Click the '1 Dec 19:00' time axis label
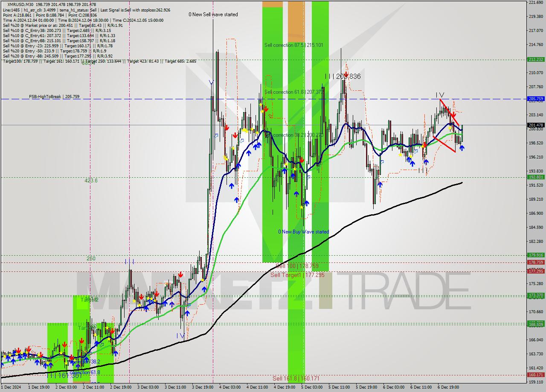The height and width of the screenshot is (392, 546). tap(39, 387)
